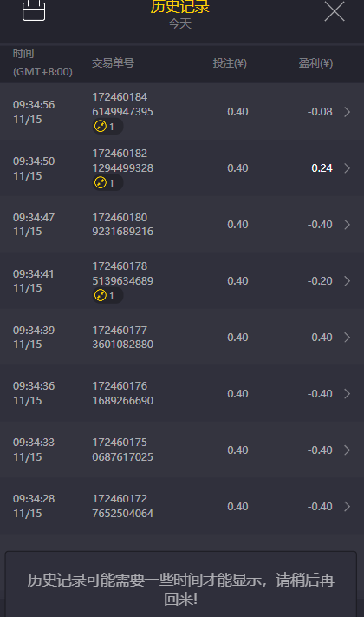364x617 pixels.
Task: Click bonus badge icon on 09:34:41 record
Action: [101, 296]
